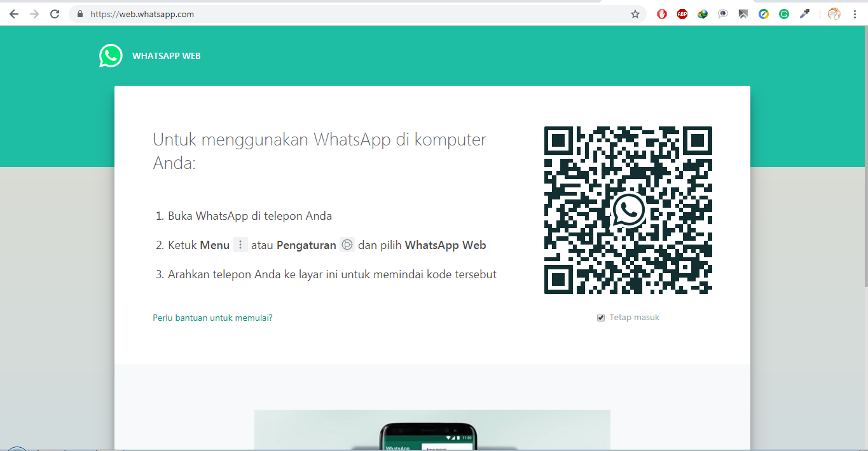868x451 pixels.
Task: Click the Internet Download Manager extension icon
Action: pos(702,13)
